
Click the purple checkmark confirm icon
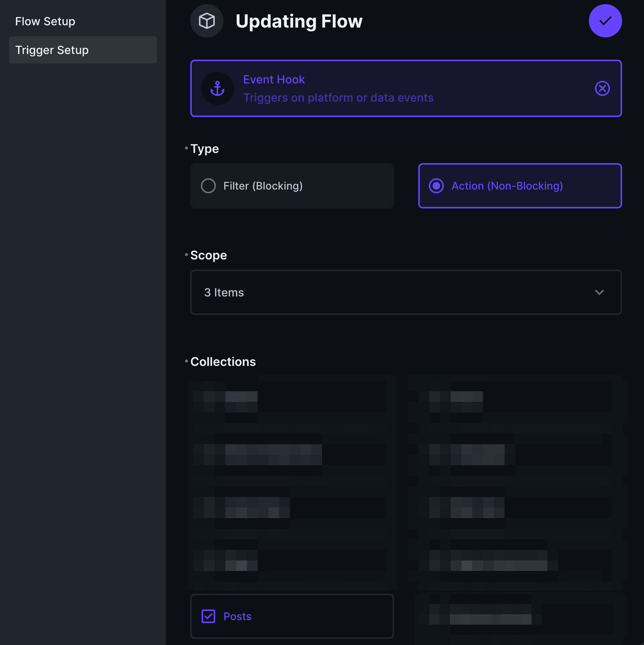[x=605, y=21]
